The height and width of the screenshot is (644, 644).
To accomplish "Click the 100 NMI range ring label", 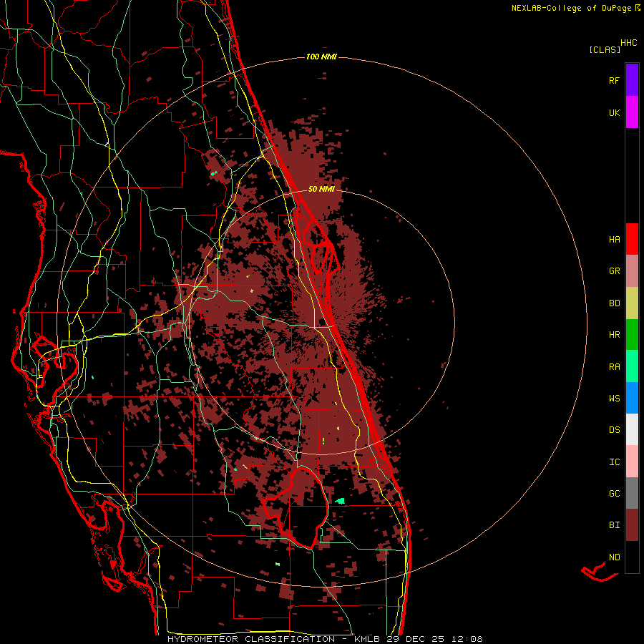I will click(x=321, y=57).
